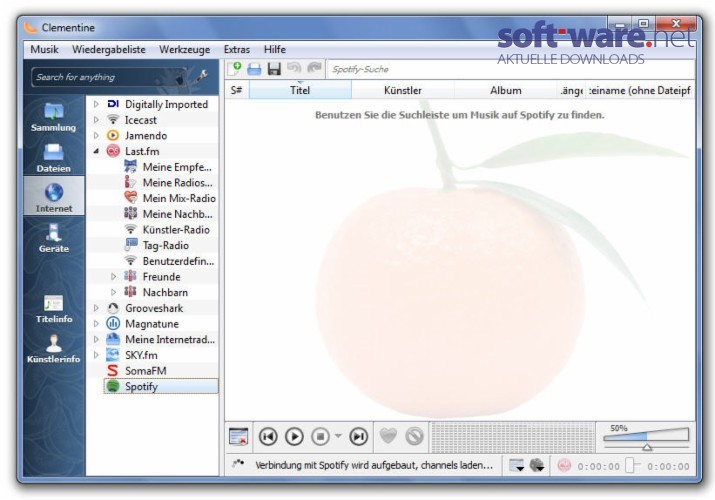The image size is (715, 500).
Task: Sort by the Dateiname column header
Action: pos(640,90)
